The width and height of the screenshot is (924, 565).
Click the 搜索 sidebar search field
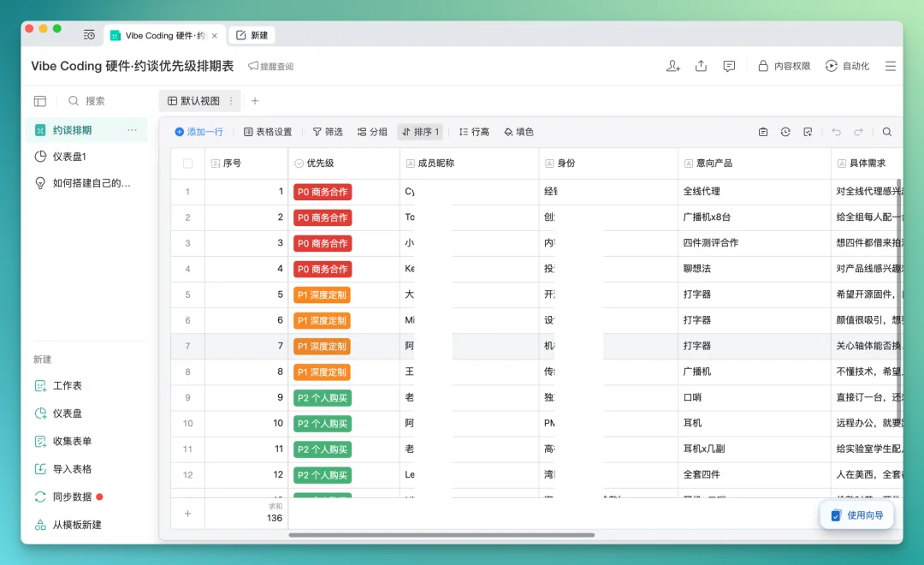click(x=87, y=101)
